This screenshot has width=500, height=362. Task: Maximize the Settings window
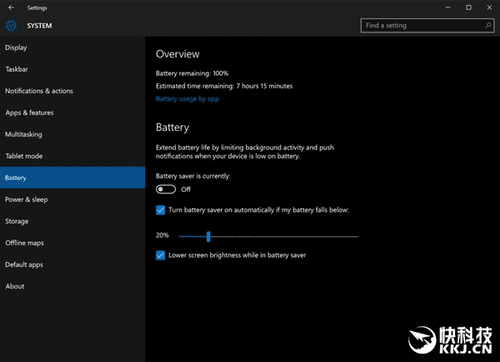pyautogui.click(x=469, y=8)
